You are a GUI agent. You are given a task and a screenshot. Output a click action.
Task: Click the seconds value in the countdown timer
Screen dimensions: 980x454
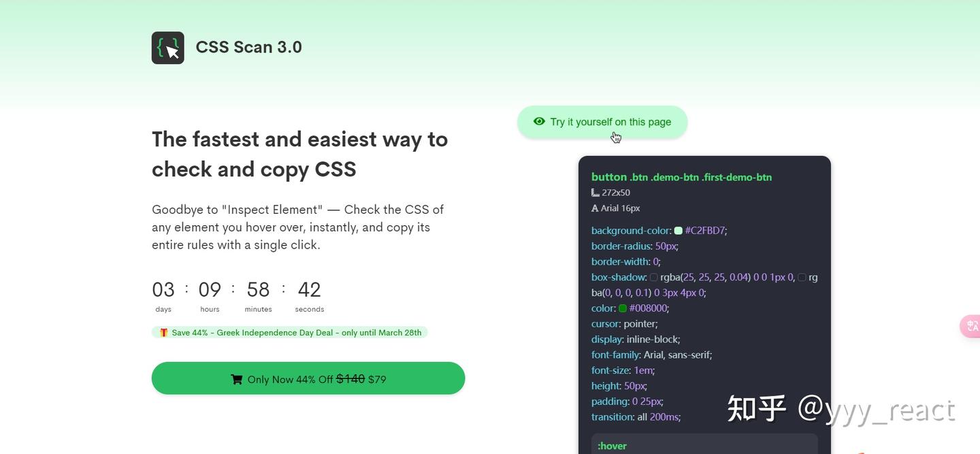309,289
